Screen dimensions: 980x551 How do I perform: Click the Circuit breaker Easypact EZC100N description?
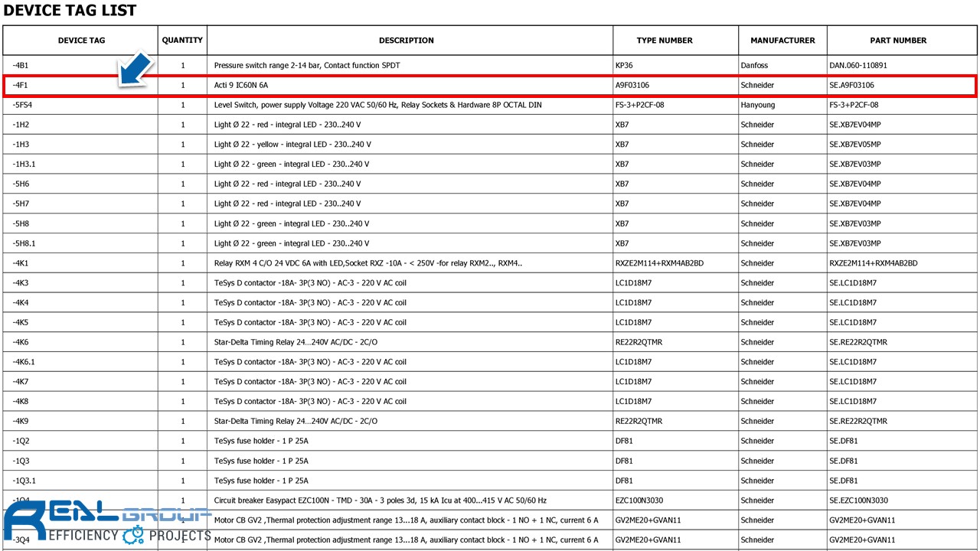[381, 500]
